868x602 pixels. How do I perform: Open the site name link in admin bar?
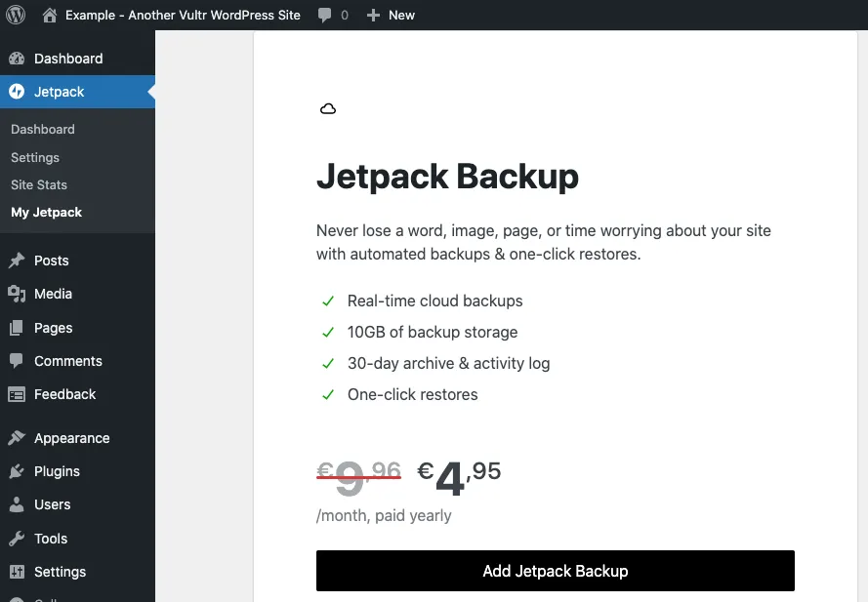coord(183,15)
